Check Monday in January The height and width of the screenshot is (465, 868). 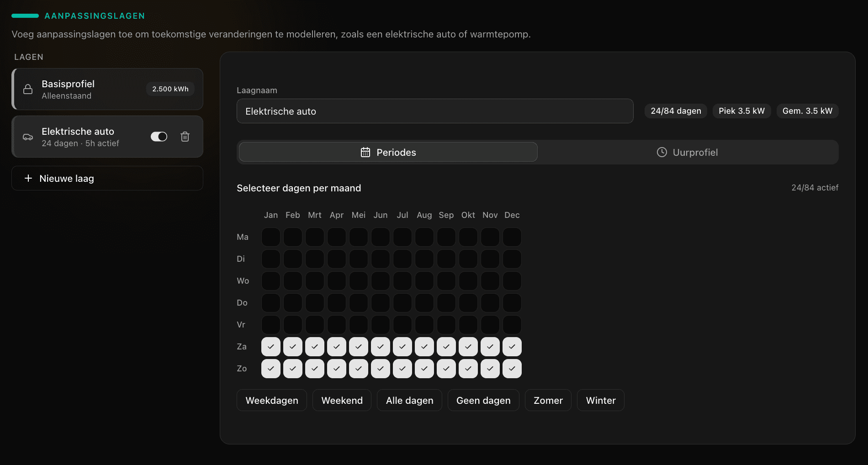click(x=270, y=237)
